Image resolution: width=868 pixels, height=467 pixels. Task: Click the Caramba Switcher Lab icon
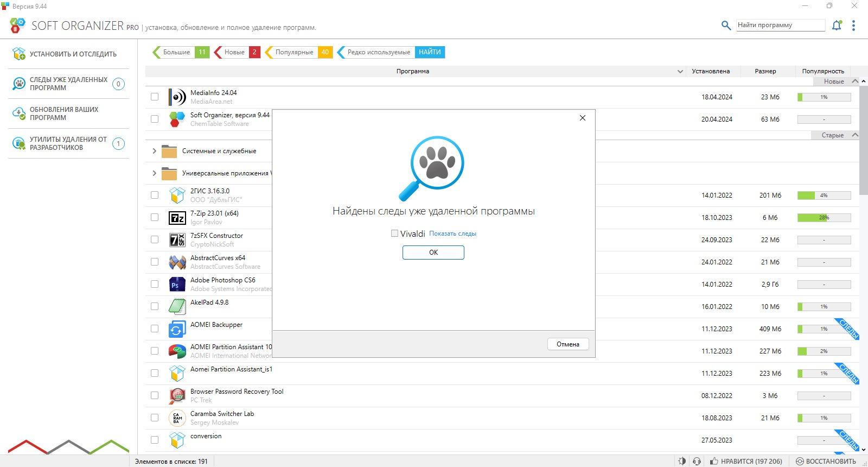coord(177,418)
